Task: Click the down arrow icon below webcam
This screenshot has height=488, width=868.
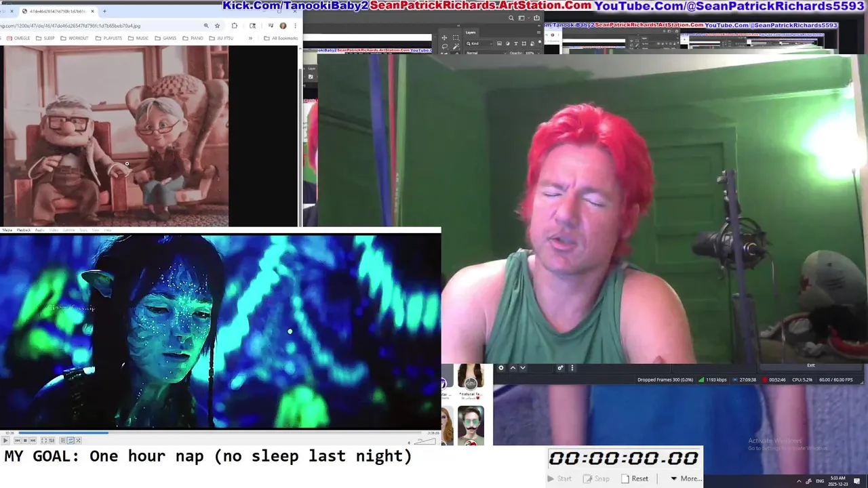Action: [x=522, y=368]
